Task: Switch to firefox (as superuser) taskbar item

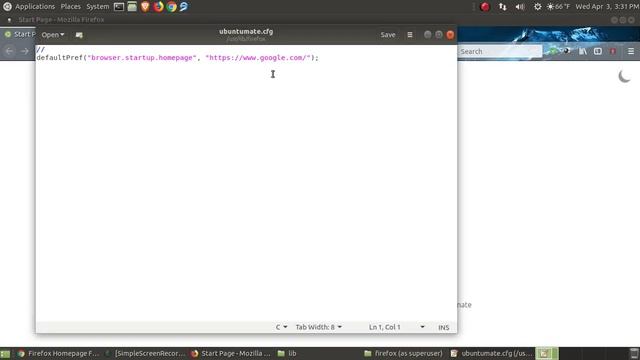Action: click(x=403, y=353)
